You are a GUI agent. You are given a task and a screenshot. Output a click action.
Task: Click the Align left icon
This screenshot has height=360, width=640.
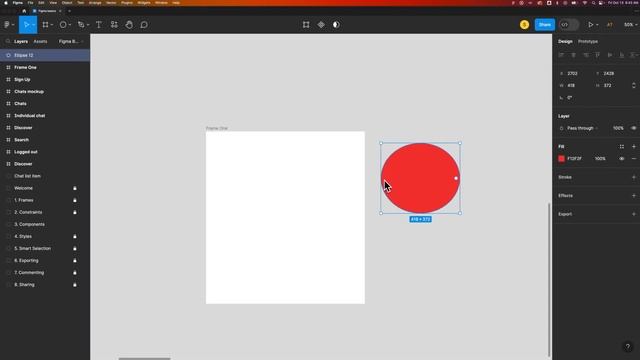(x=561, y=55)
